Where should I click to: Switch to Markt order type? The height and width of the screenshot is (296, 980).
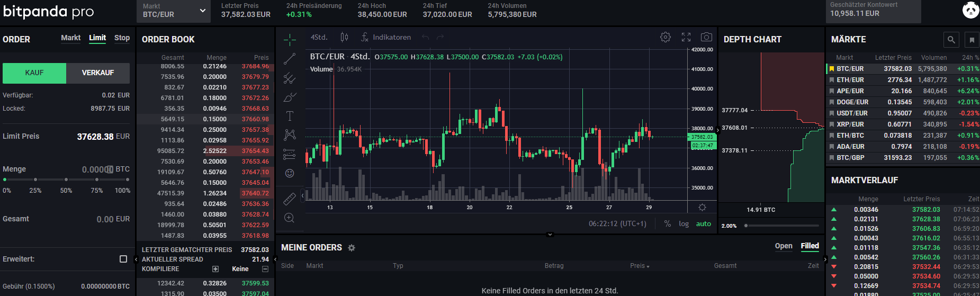(70, 38)
